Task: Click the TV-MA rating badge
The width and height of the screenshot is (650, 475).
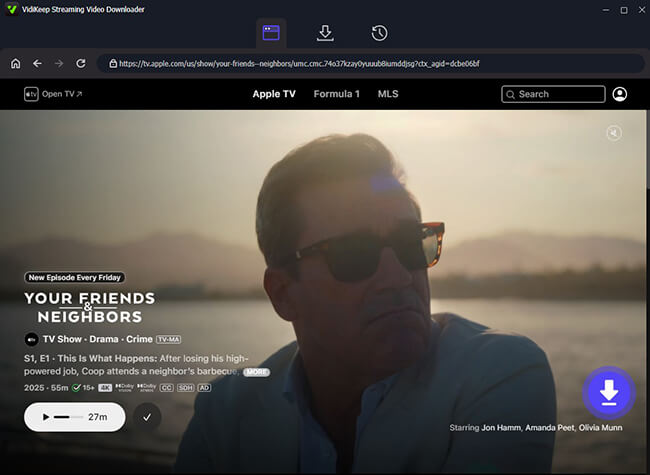Action: click(168, 339)
